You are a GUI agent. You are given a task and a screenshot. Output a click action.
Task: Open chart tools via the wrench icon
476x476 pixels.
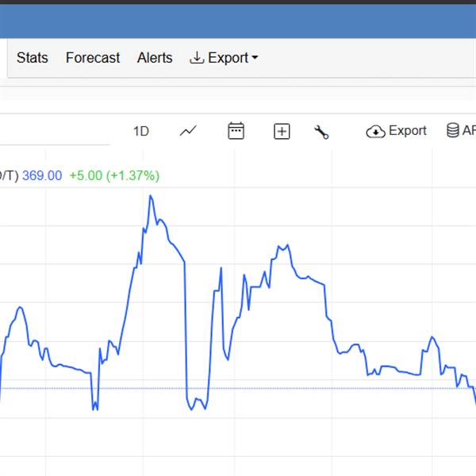click(x=321, y=132)
